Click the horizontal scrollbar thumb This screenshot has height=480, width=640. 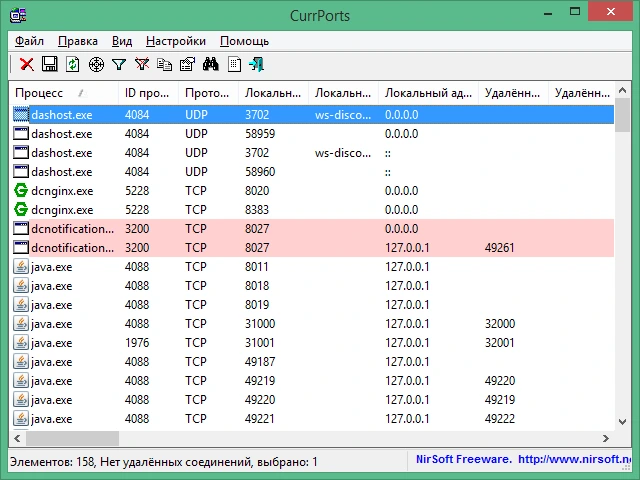point(72,438)
